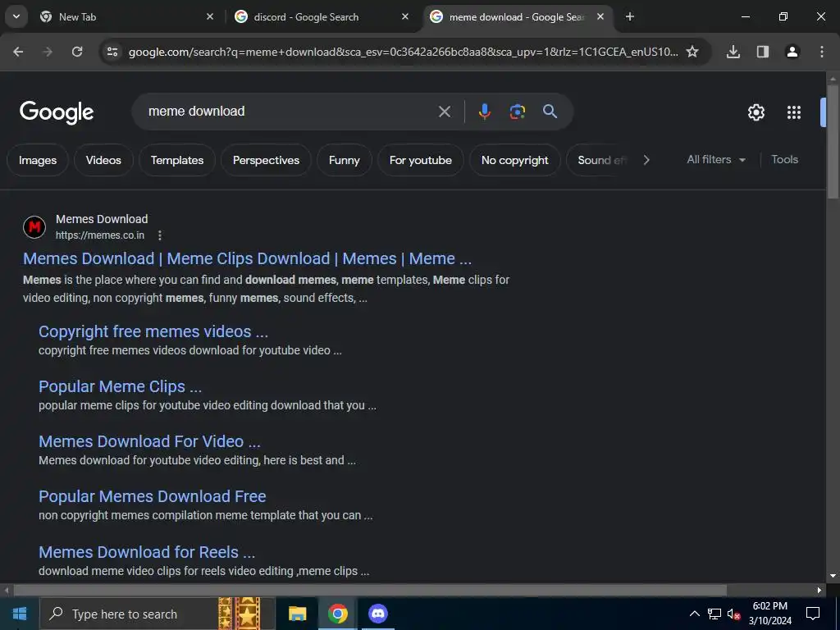
Task: Select the Funny filter chip
Action: [x=344, y=160]
